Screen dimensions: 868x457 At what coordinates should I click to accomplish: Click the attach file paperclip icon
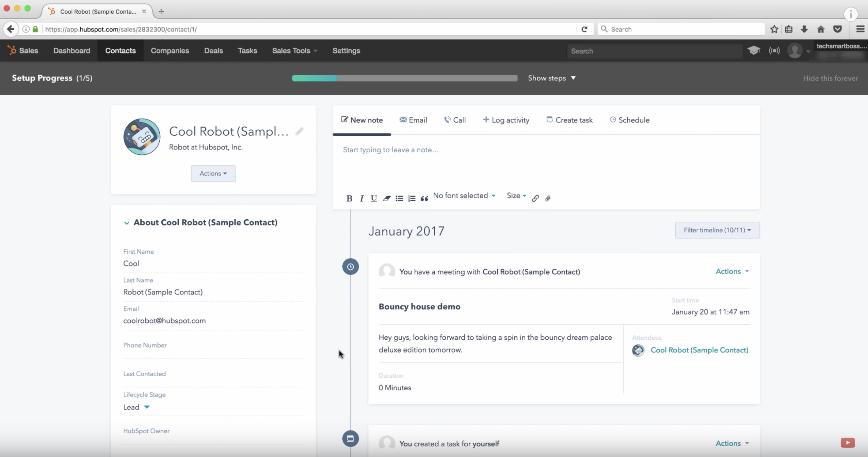coord(548,198)
